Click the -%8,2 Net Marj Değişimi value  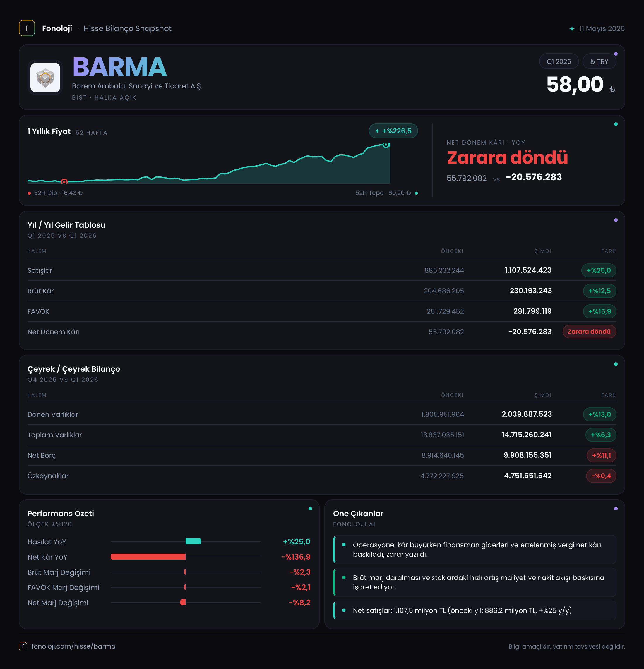(x=299, y=603)
